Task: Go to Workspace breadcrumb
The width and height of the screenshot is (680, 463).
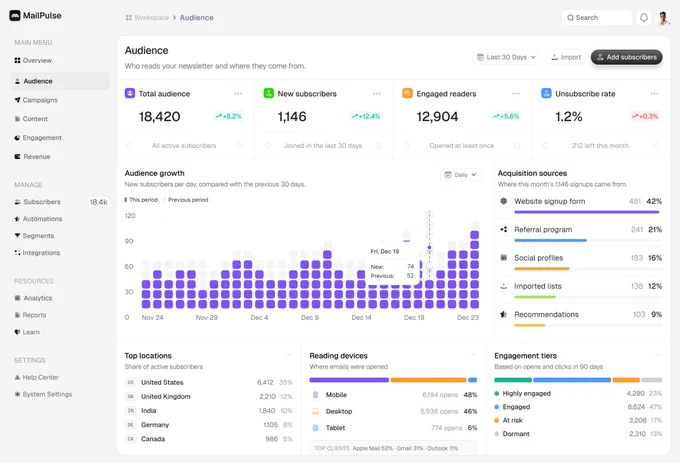Action: coord(151,18)
